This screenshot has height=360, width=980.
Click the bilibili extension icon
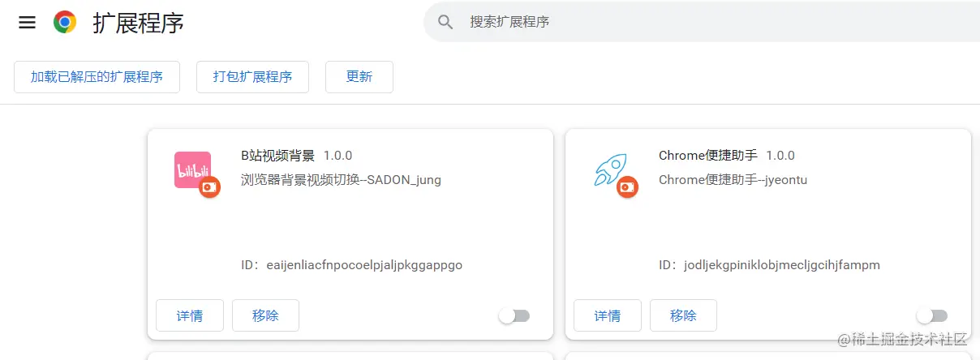pyautogui.click(x=192, y=170)
